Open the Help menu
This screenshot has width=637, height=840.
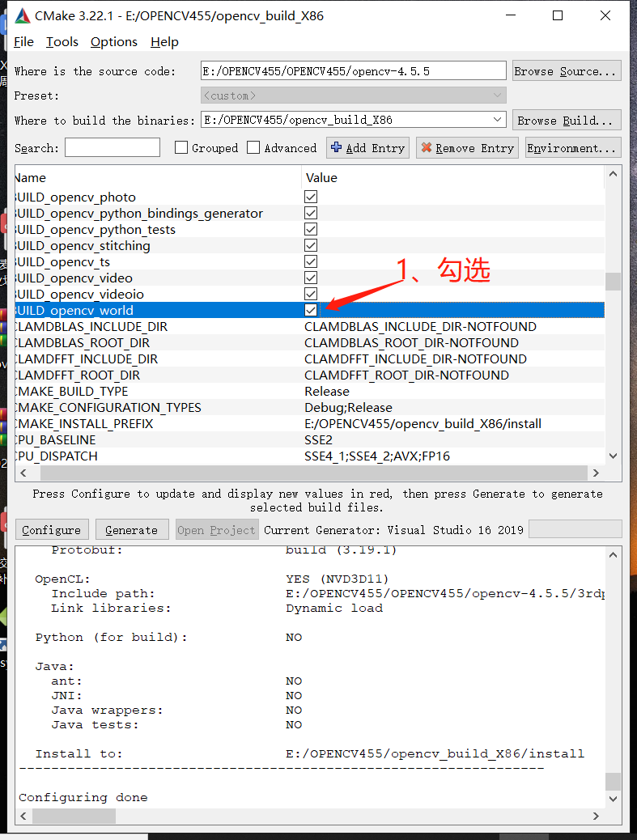pos(164,42)
